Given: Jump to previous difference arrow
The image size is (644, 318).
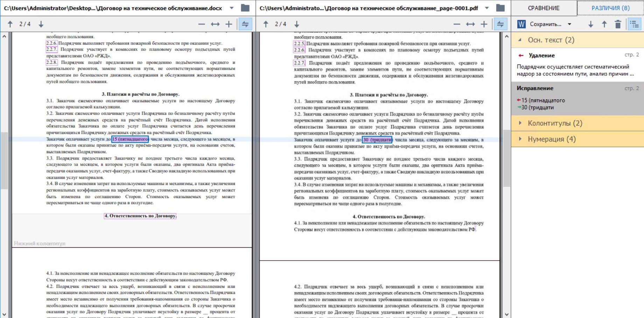Looking at the screenshot, I should [x=604, y=24].
